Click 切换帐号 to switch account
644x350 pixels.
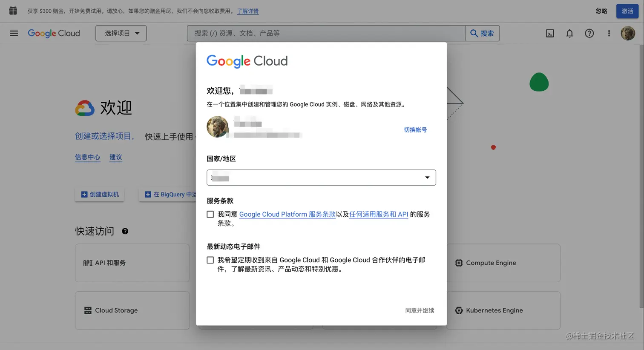pos(415,130)
